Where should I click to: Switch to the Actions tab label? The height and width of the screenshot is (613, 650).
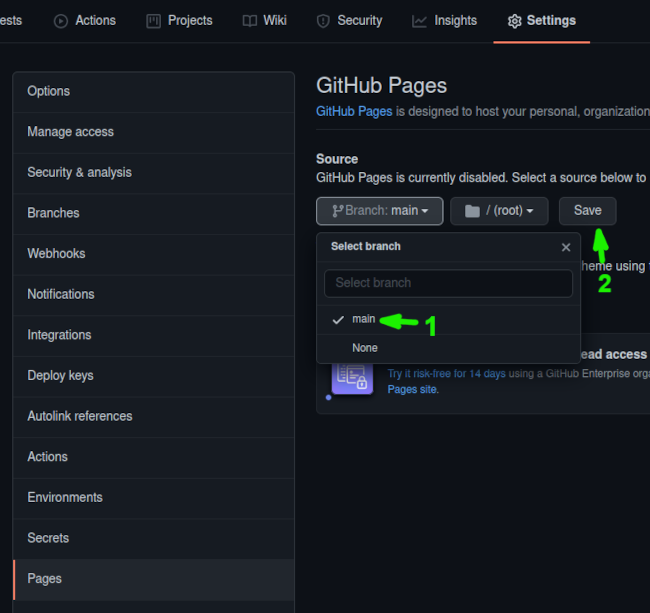click(x=95, y=20)
